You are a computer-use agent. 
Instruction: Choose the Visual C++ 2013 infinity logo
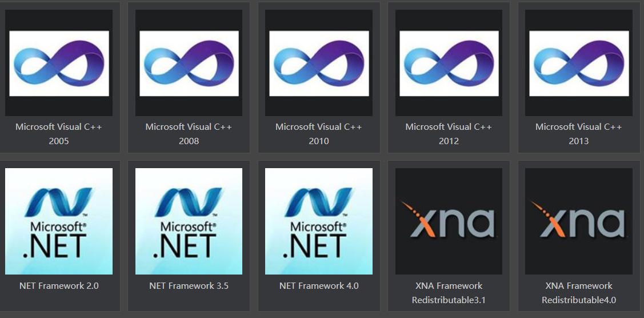tap(579, 63)
